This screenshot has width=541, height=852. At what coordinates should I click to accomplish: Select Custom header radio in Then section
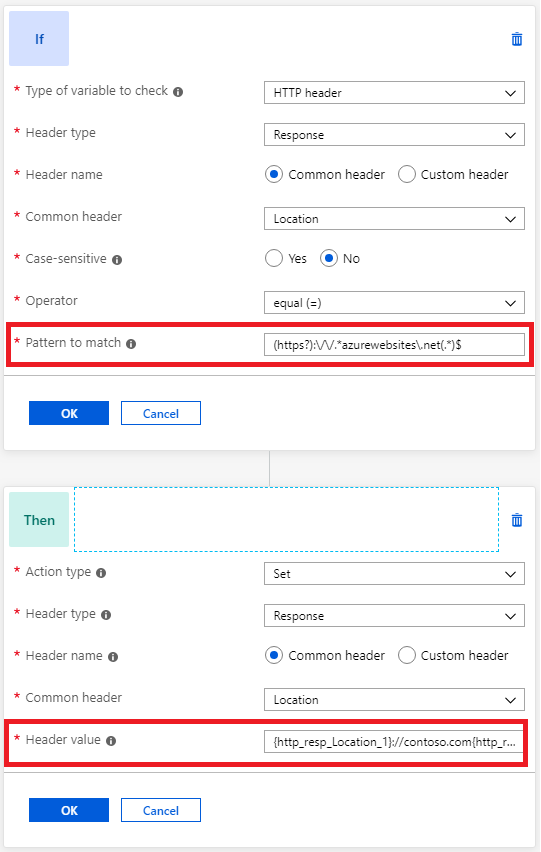[406, 655]
